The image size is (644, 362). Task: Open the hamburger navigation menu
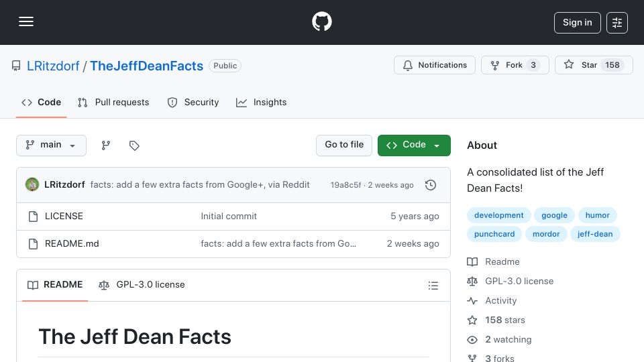point(26,21)
